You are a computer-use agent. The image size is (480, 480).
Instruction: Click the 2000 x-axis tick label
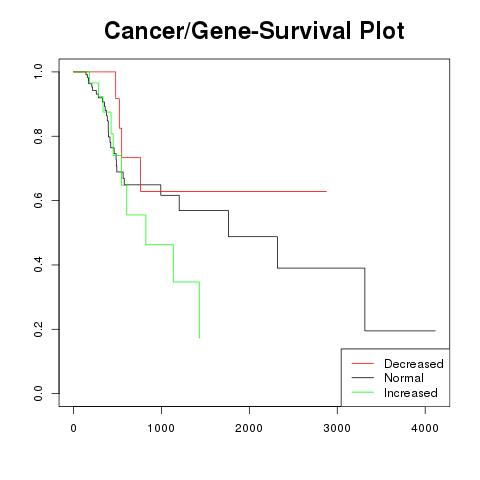click(x=249, y=428)
